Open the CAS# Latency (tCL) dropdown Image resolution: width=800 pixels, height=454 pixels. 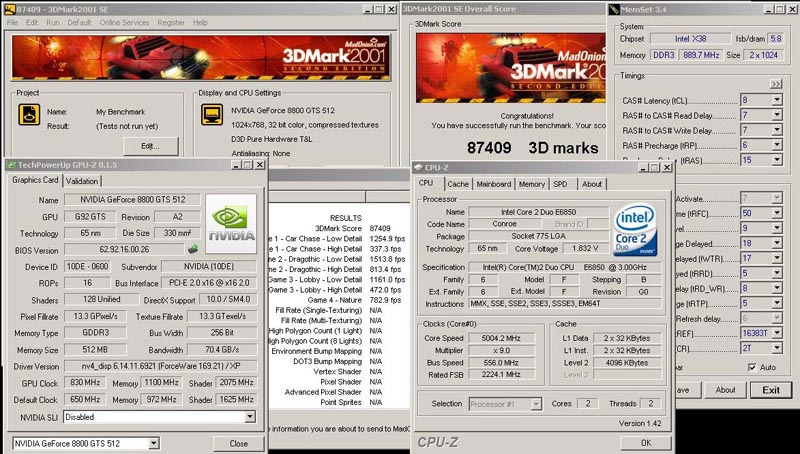pyautogui.click(x=777, y=100)
